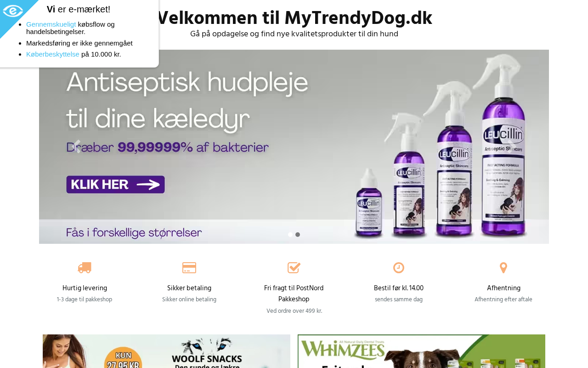Click the checkmark free shipping icon
The width and height of the screenshot is (588, 368).
pos(294,268)
